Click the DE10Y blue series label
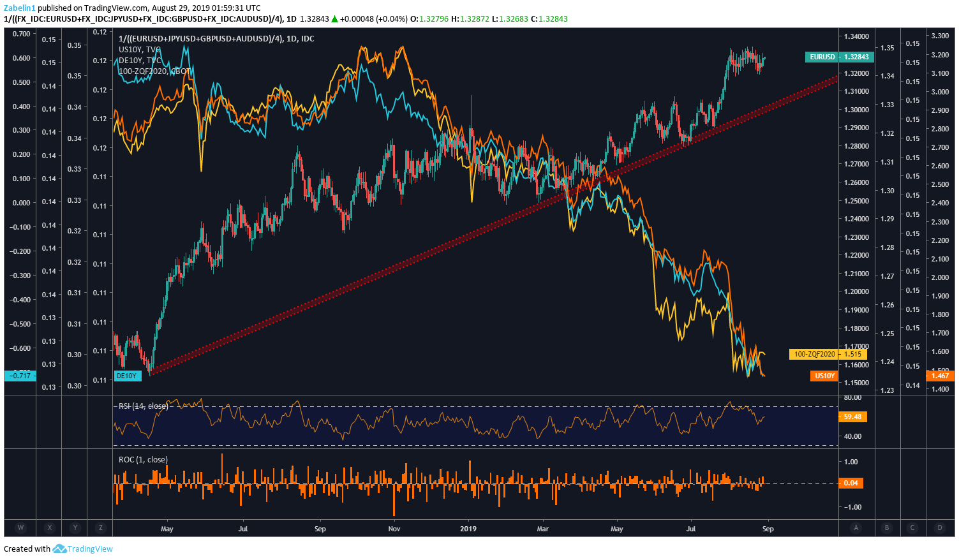 click(x=127, y=376)
